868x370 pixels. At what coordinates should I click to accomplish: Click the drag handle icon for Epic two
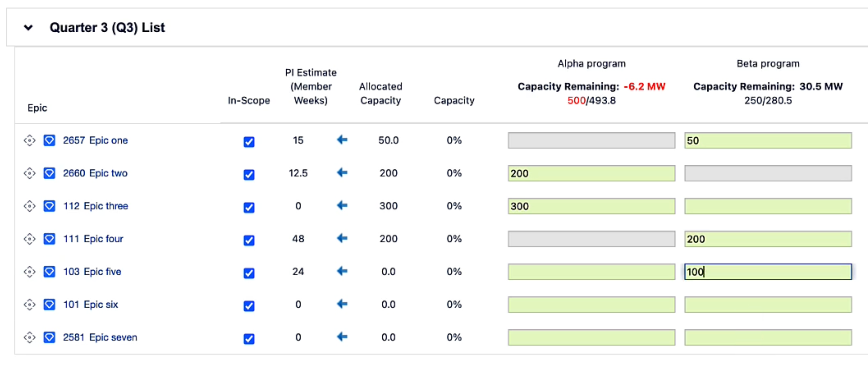click(30, 173)
